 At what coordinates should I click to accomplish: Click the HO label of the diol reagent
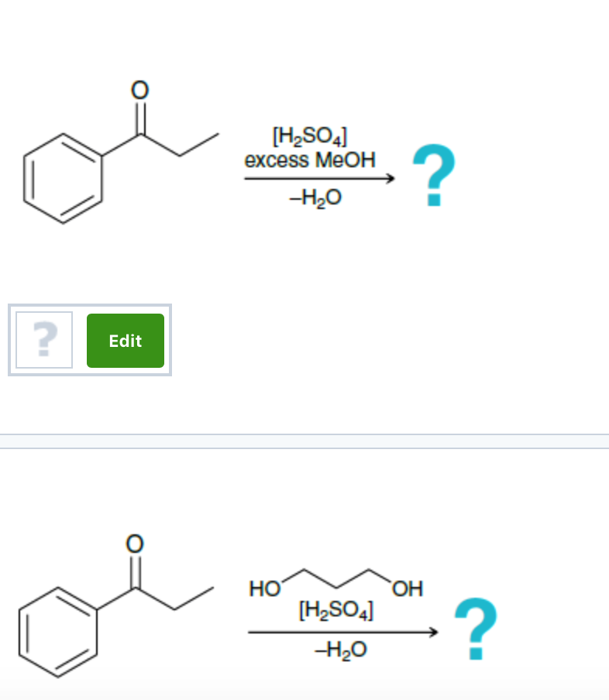[264, 588]
